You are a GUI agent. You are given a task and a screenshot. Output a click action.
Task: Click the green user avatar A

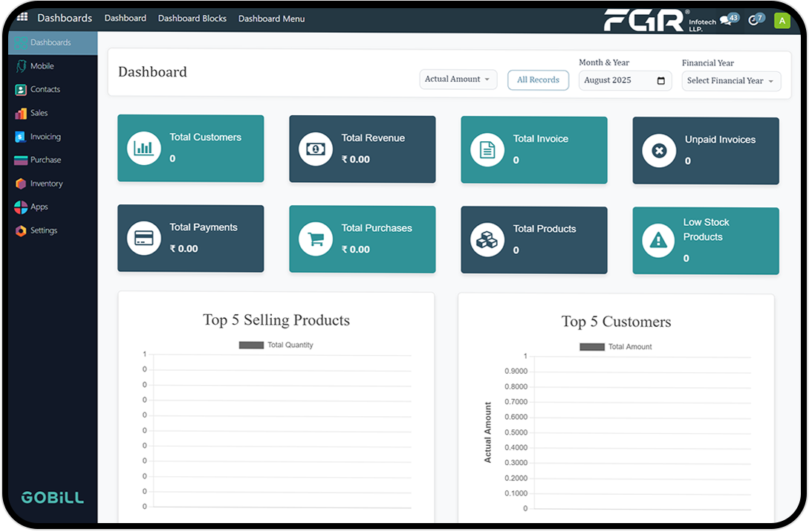(x=782, y=20)
